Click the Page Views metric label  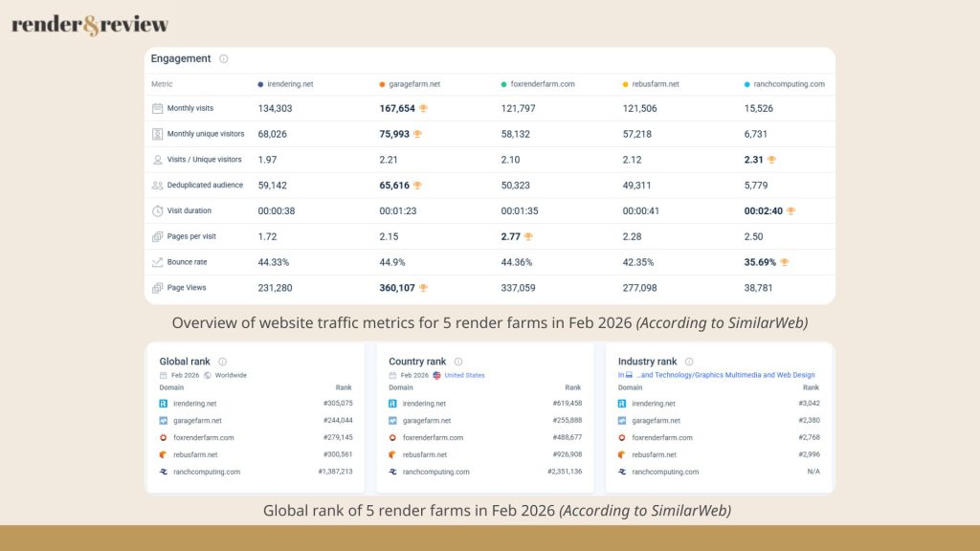pos(187,287)
